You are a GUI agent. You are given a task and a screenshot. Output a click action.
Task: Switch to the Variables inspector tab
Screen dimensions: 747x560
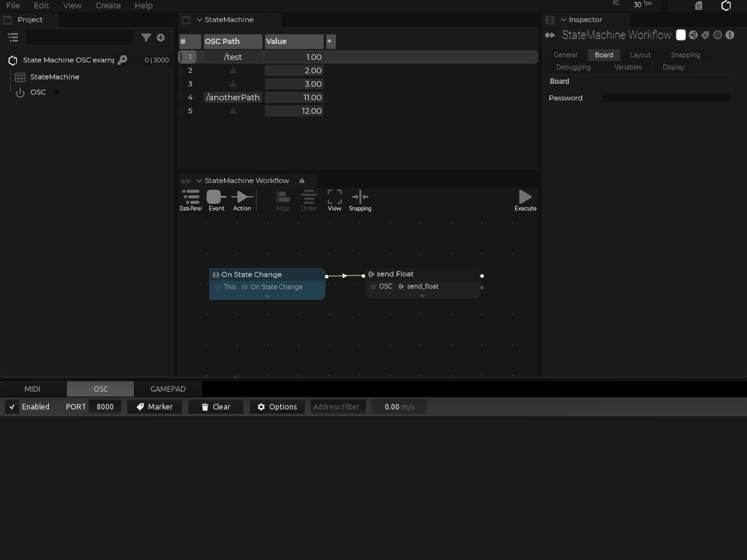click(628, 67)
